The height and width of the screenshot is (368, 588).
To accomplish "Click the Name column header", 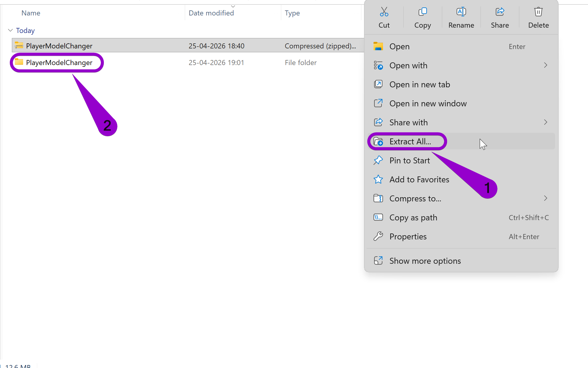I will click(x=31, y=13).
